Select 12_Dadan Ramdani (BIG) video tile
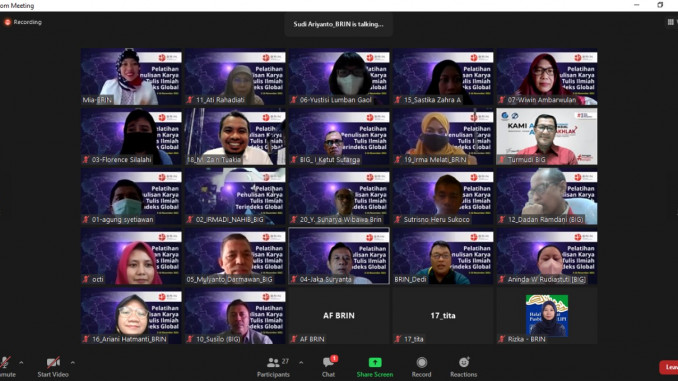This screenshot has width=678, height=381. (x=547, y=196)
